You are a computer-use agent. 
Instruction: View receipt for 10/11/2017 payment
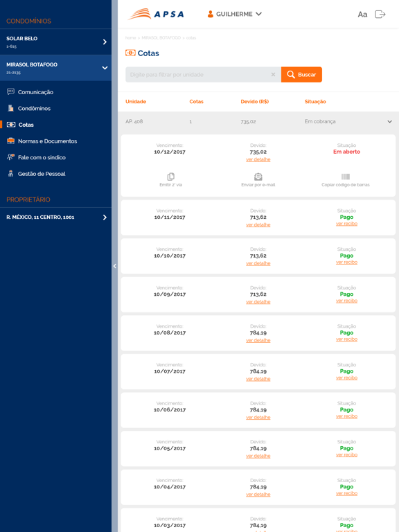(346, 224)
